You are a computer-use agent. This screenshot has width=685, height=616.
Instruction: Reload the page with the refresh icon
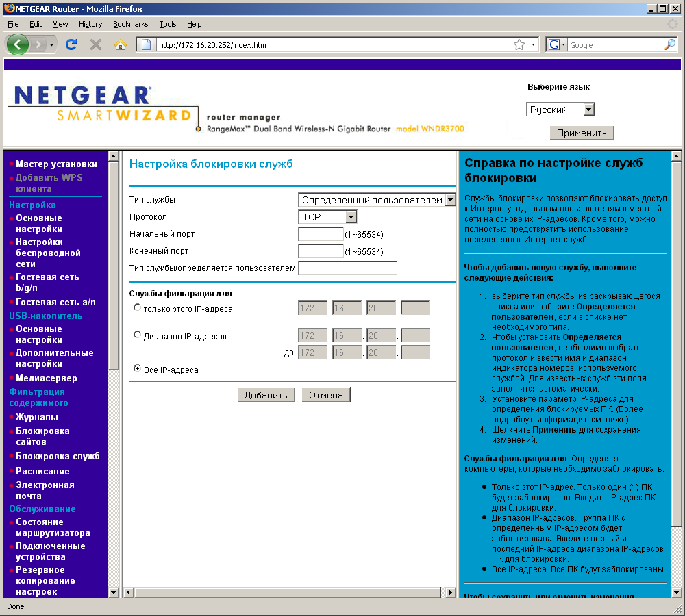[x=71, y=44]
